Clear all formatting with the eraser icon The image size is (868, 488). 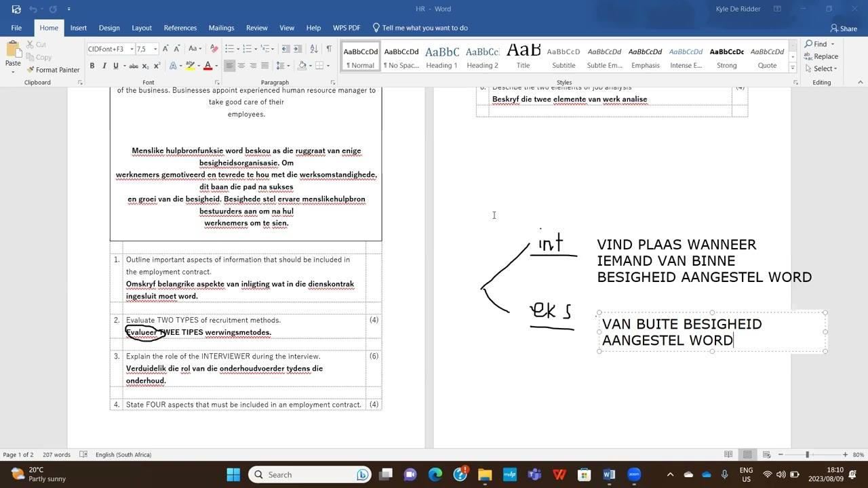tap(214, 49)
